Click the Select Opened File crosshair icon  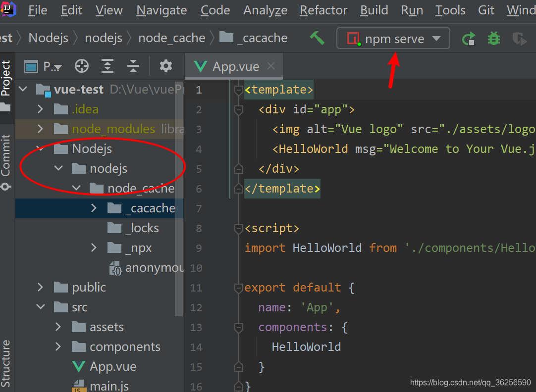[x=81, y=66]
